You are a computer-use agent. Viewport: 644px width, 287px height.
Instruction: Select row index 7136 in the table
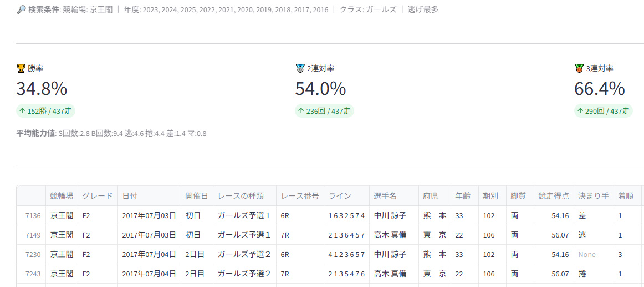point(33,215)
